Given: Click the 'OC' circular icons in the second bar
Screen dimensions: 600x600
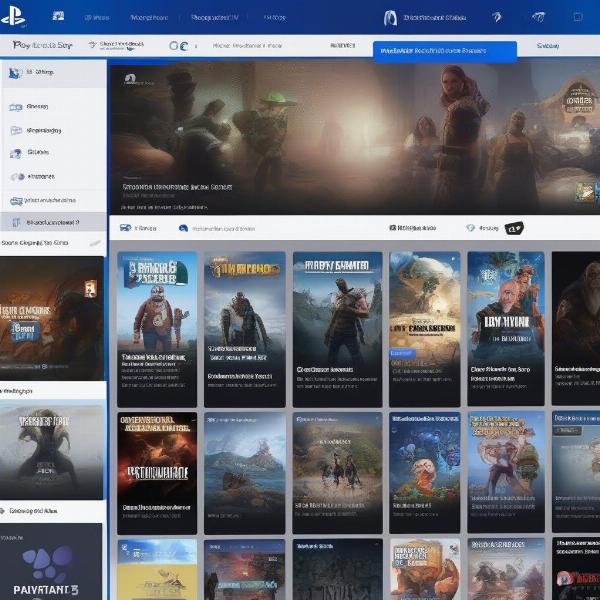Looking at the screenshot, I should click(179, 46).
